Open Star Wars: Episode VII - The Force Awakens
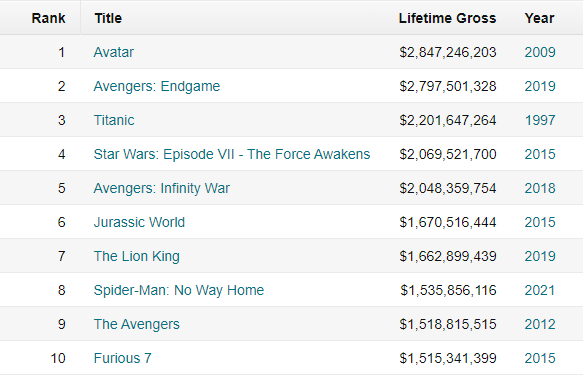The height and width of the screenshot is (375, 583). point(232,154)
